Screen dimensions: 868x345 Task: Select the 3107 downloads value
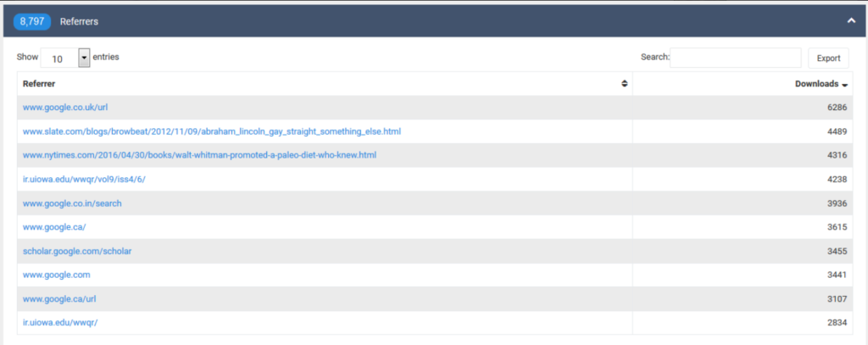point(837,299)
